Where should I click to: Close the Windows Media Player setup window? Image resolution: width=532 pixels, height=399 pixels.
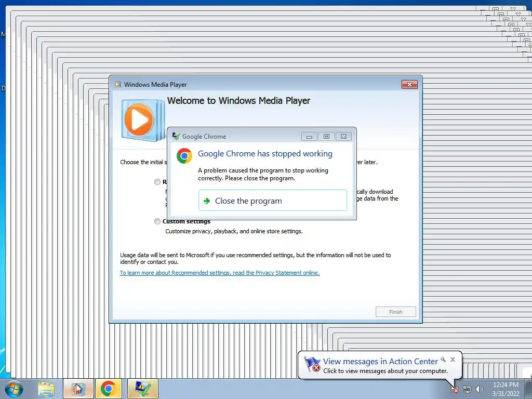[409, 85]
